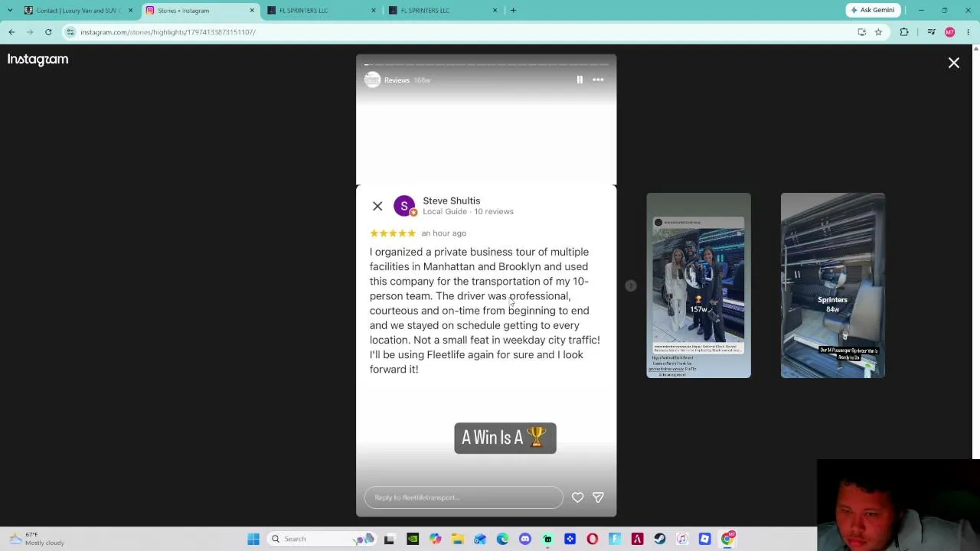Open the Chrome profile avatar

point(950,32)
